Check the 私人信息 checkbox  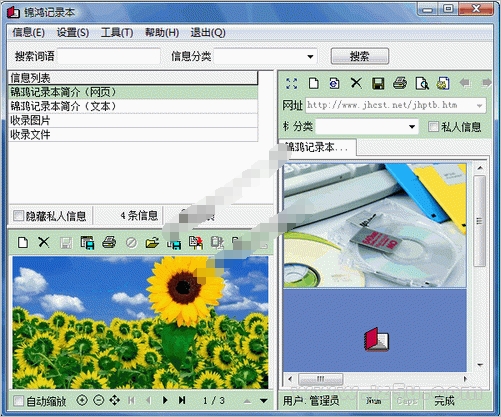point(433,127)
